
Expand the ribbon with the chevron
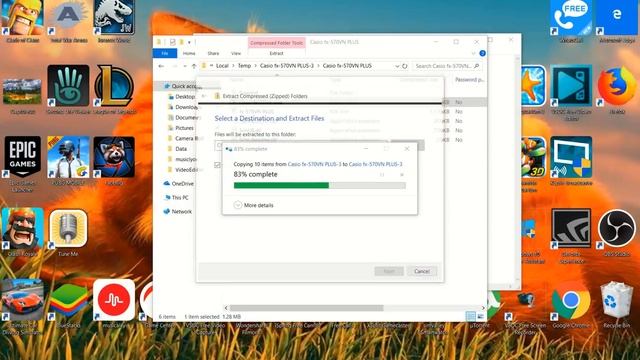click(x=473, y=53)
